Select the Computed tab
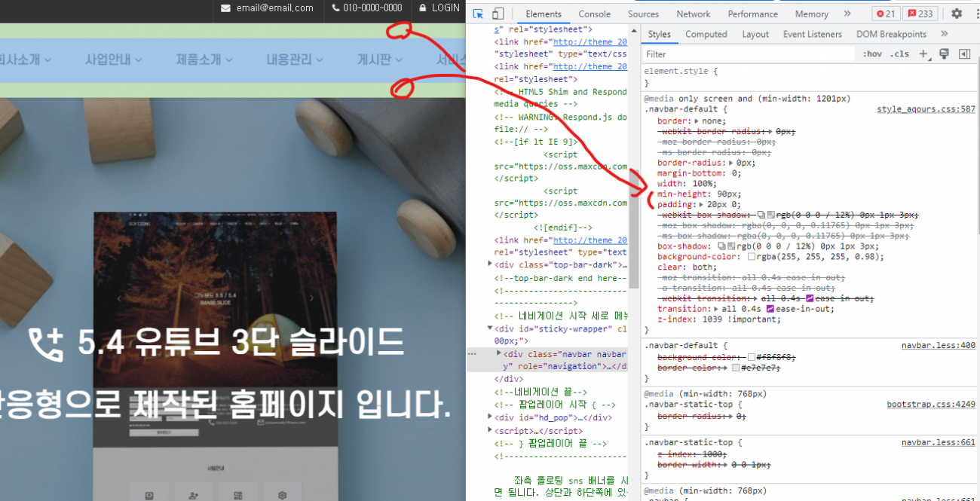The width and height of the screenshot is (980, 501). coord(706,34)
